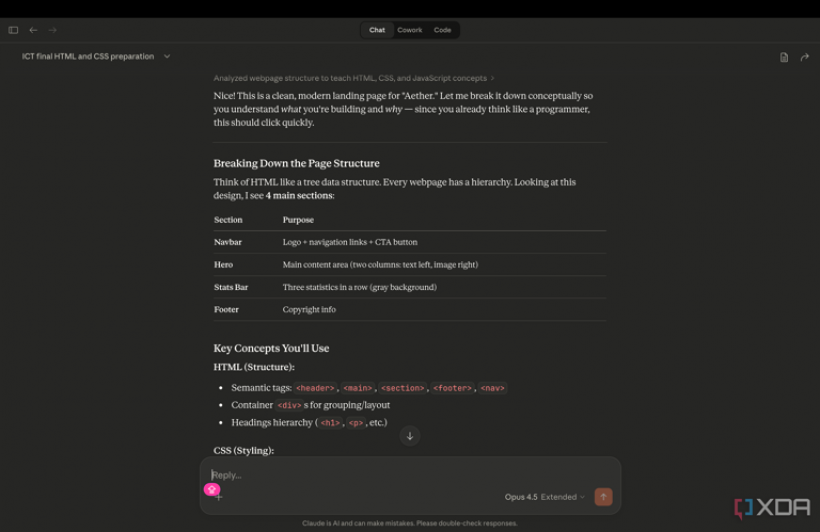This screenshot has height=532, width=820.
Task: Go forward with the right arrow
Action: pos(53,30)
